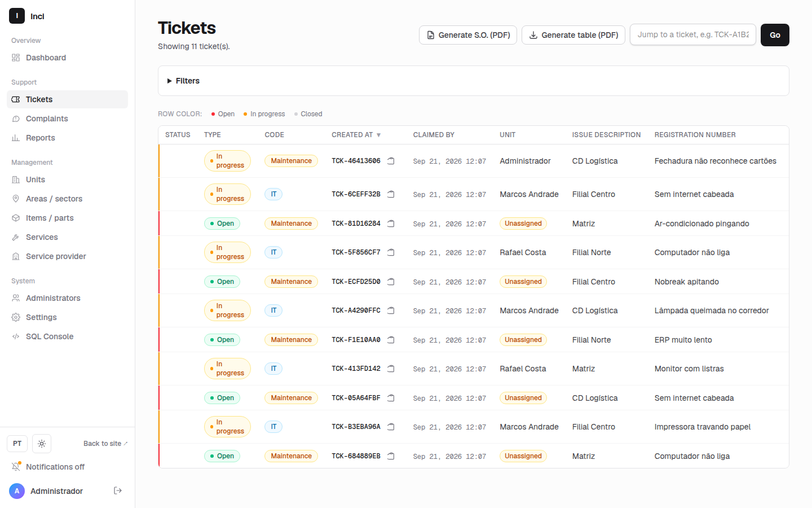The height and width of the screenshot is (508, 812).
Task: Switch language with PT button
Action: pos(17,444)
